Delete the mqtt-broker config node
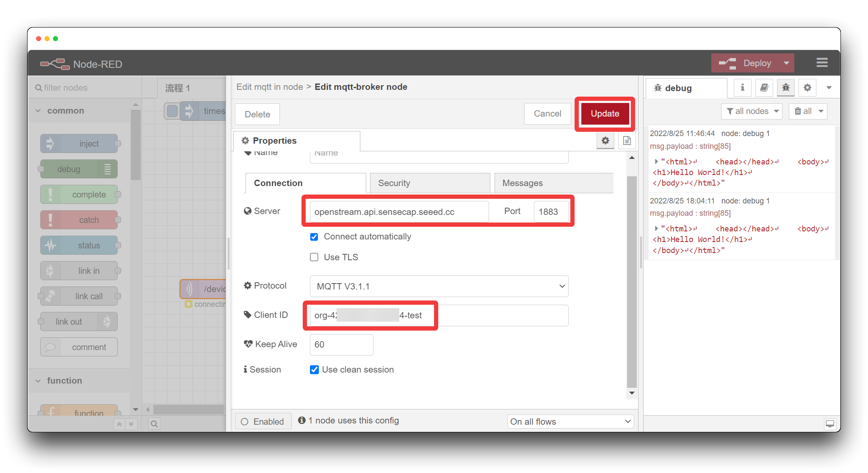Image resolution: width=868 pixels, height=473 pixels. coord(257,114)
